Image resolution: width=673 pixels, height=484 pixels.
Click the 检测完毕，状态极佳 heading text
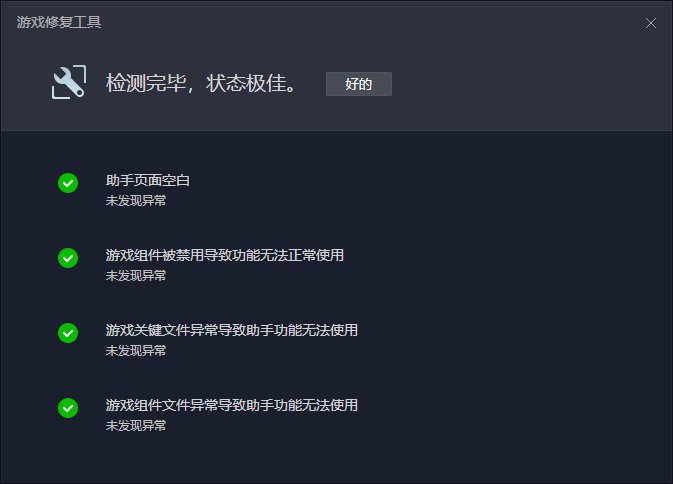201,83
